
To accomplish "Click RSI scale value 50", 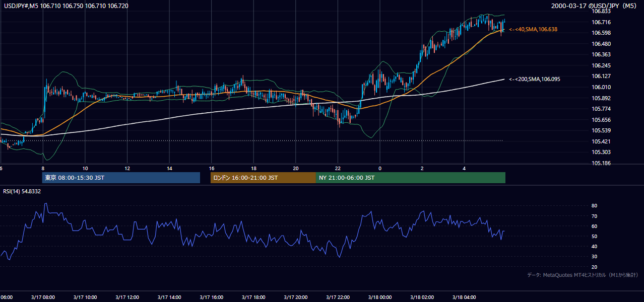I will (595, 236).
